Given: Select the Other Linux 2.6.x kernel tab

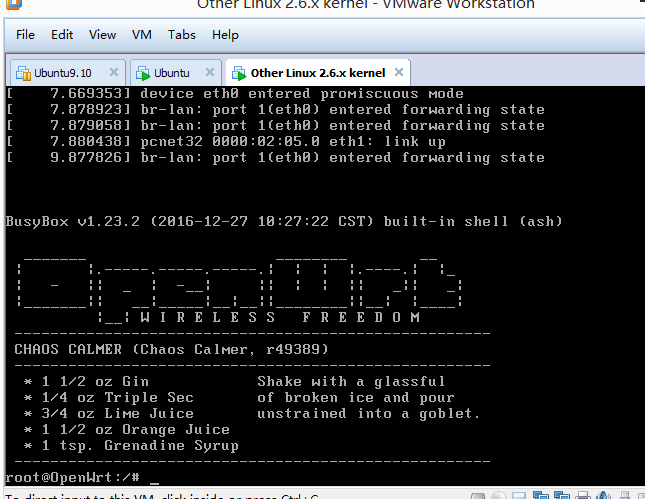Looking at the screenshot, I should 318,73.
